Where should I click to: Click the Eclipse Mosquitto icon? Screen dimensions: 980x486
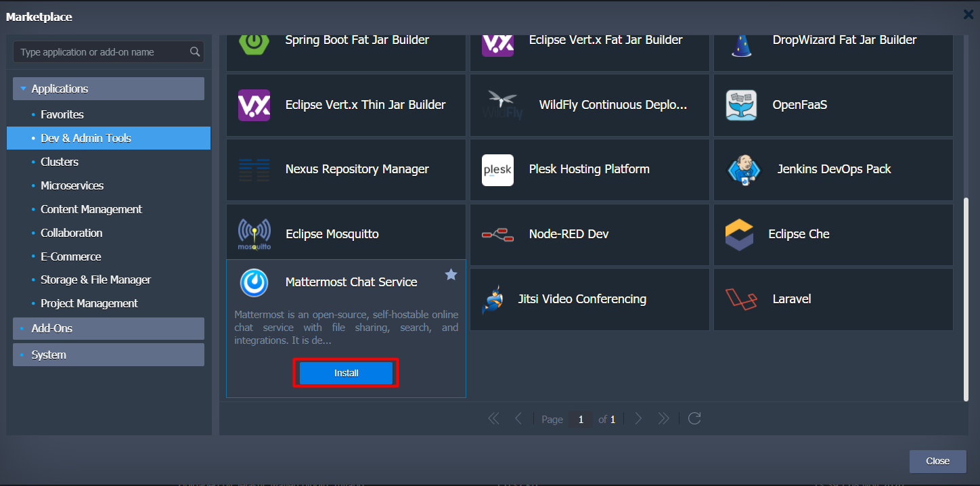point(254,234)
